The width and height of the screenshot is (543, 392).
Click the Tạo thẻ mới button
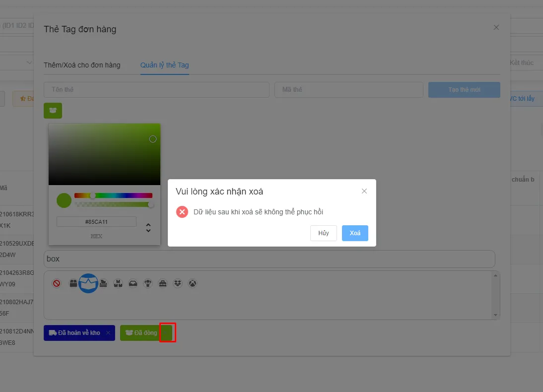[464, 90]
